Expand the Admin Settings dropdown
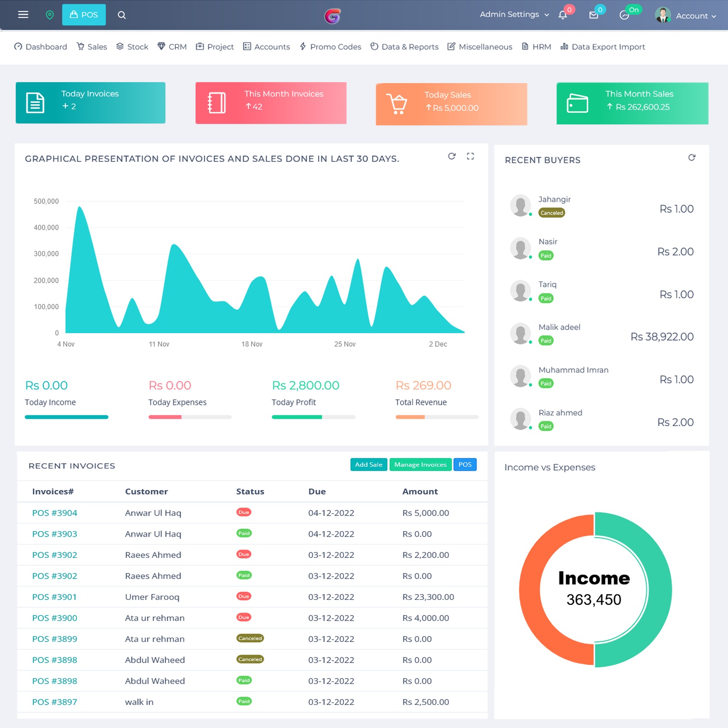Image resolution: width=728 pixels, height=728 pixels. [x=514, y=14]
